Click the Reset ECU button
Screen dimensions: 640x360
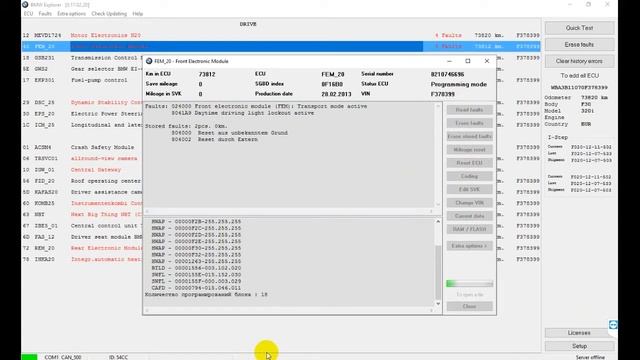pyautogui.click(x=469, y=163)
